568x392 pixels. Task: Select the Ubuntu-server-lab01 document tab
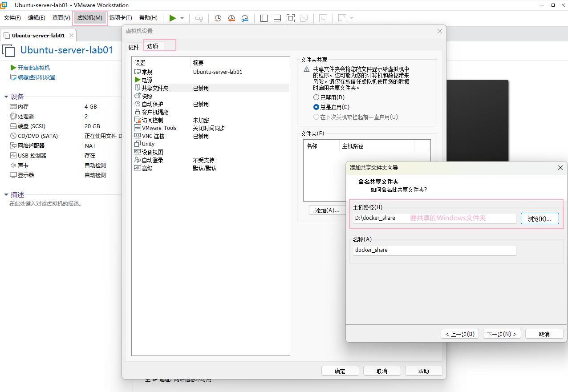[38, 36]
